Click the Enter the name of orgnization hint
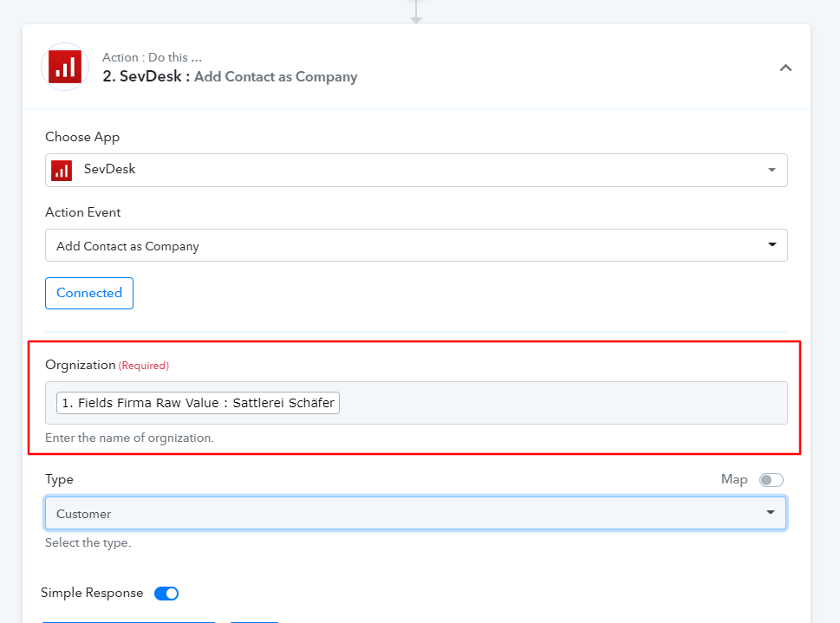Screen dimensions: 840x623 point(129,438)
